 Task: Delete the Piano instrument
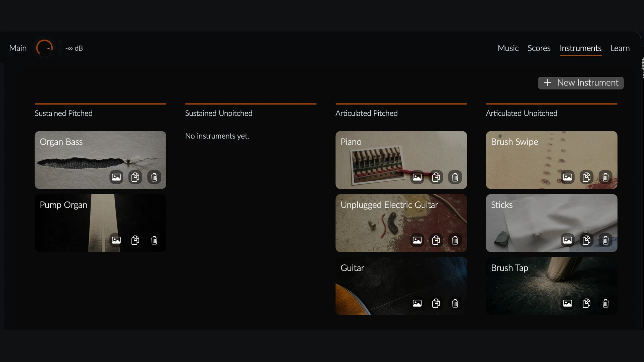pos(455,177)
